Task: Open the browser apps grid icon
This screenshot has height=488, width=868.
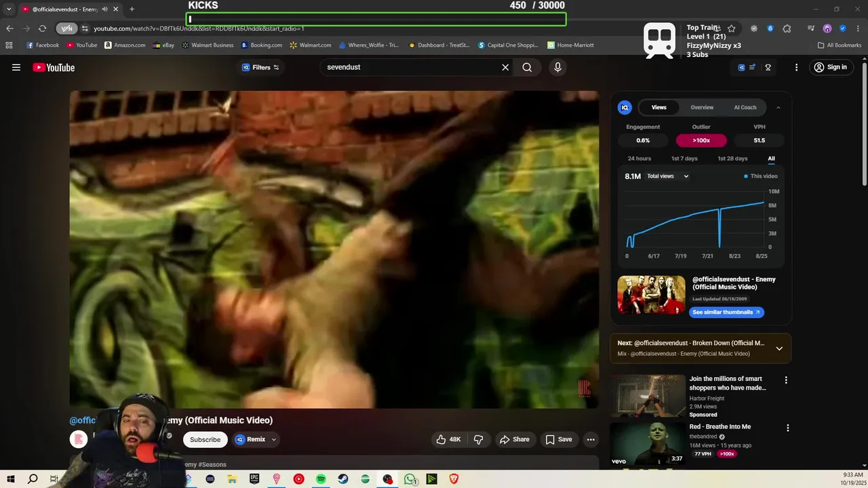Action: tap(9, 45)
